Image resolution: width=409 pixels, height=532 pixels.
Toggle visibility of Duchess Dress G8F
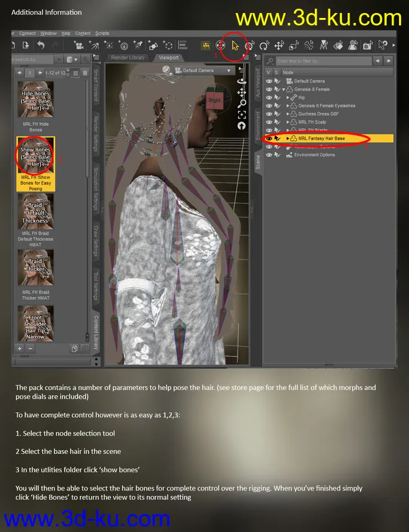(x=269, y=114)
